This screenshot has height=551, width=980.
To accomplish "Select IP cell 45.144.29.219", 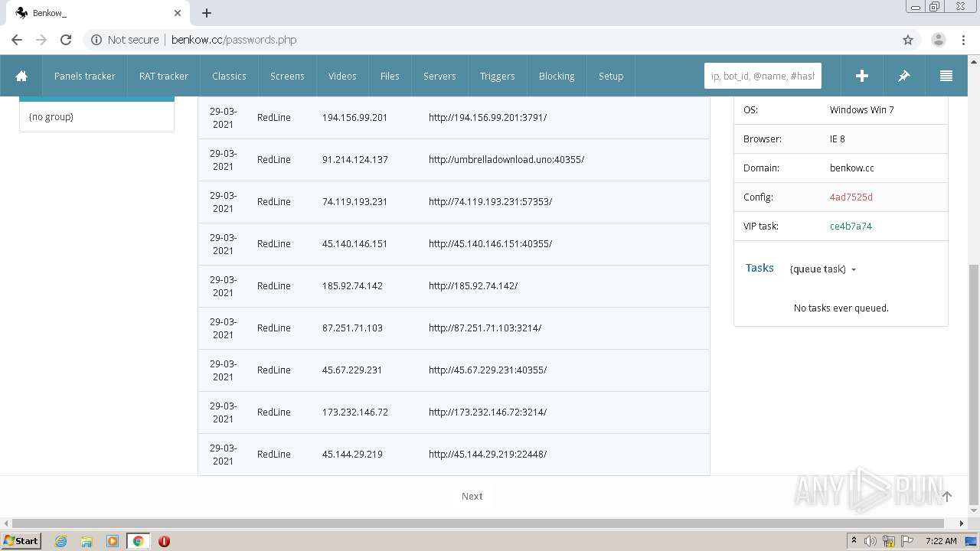I will pos(352,455).
